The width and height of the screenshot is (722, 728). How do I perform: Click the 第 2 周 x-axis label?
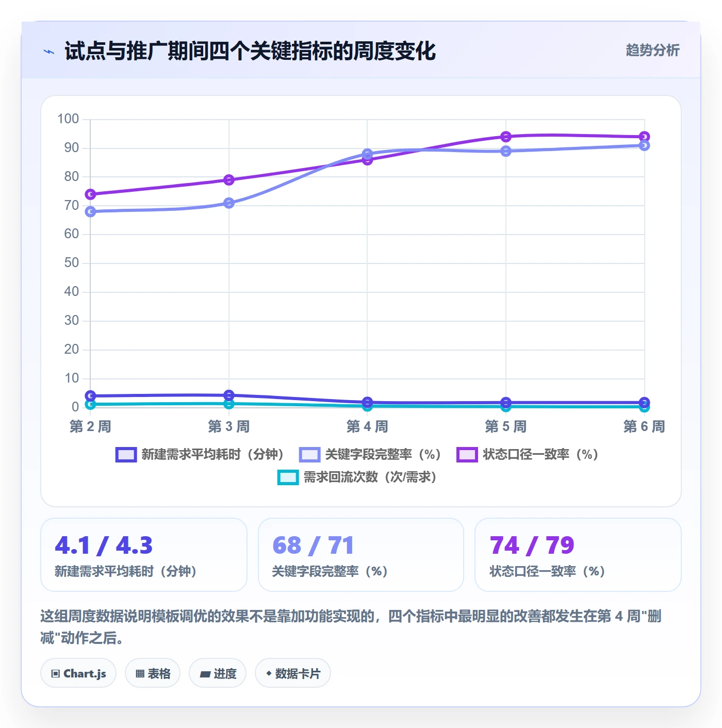(x=90, y=426)
